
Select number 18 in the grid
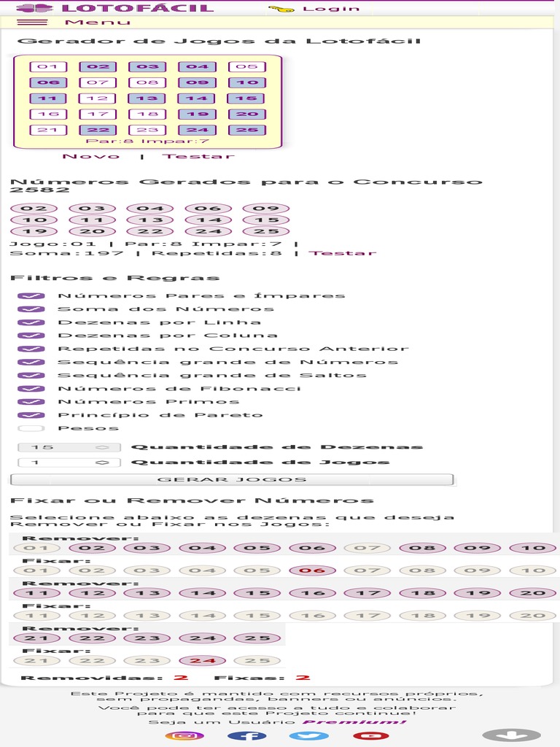[147, 115]
